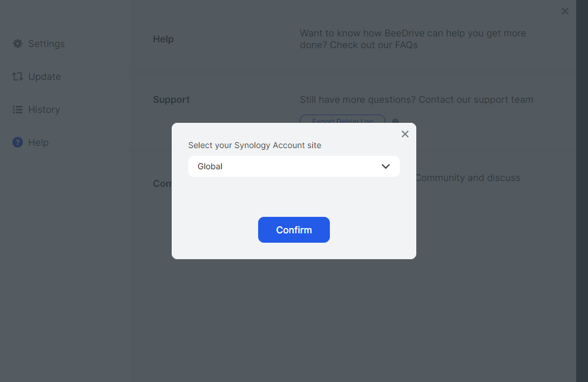Close the Synology Account site dialog
The image size is (588, 382).
point(405,134)
